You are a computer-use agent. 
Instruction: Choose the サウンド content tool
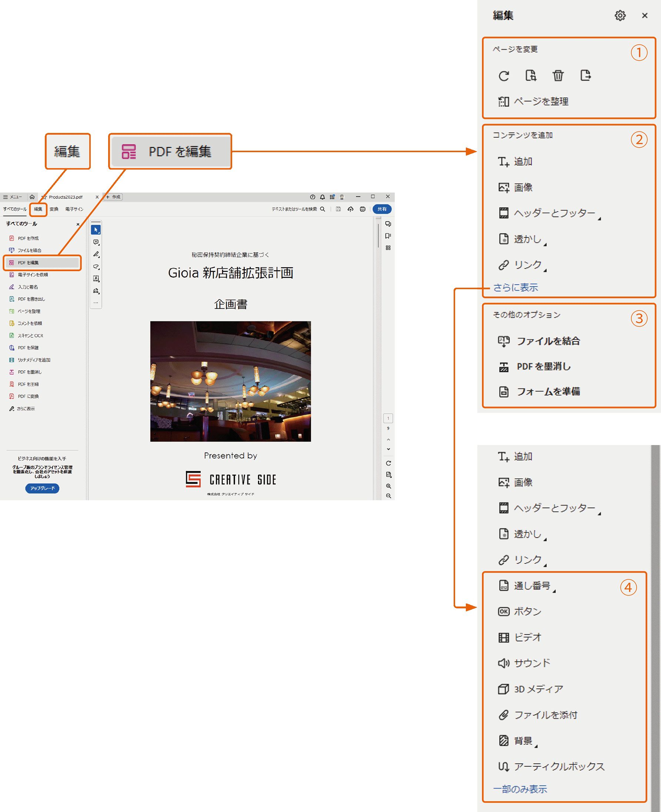pyautogui.click(x=524, y=663)
